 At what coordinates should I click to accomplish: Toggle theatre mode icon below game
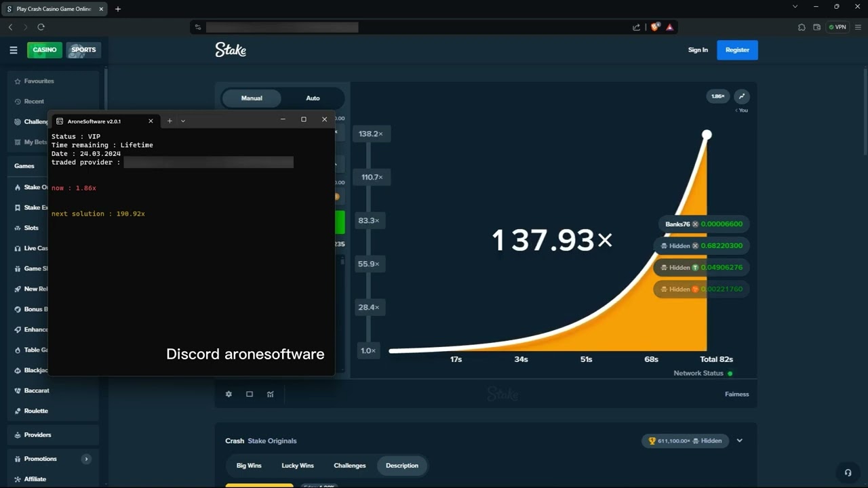tap(250, 394)
